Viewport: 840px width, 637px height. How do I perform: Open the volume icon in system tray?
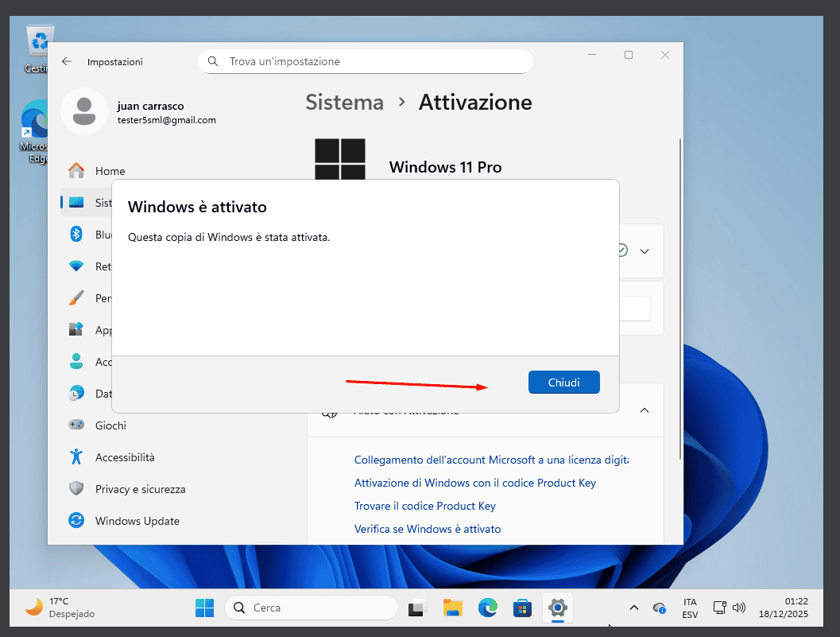[739, 608]
